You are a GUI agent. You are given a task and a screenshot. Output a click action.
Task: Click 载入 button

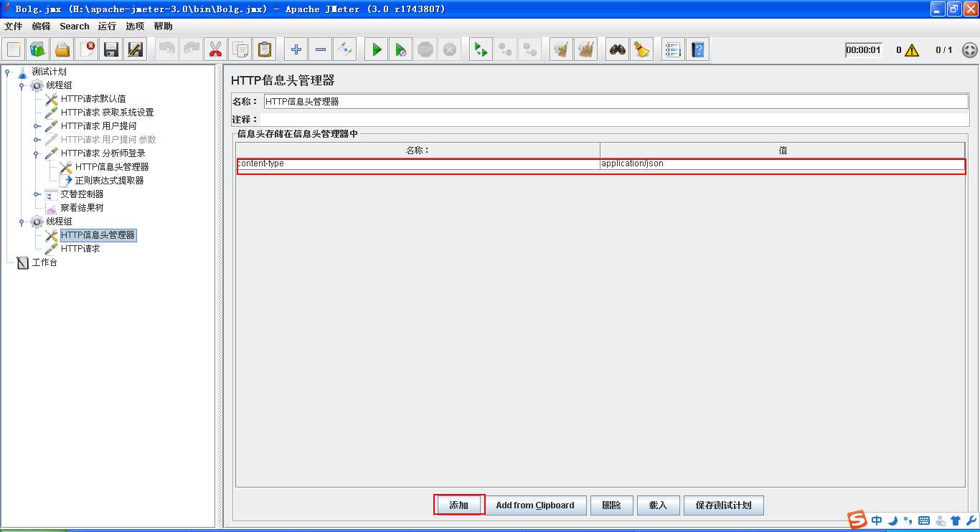pyautogui.click(x=658, y=505)
